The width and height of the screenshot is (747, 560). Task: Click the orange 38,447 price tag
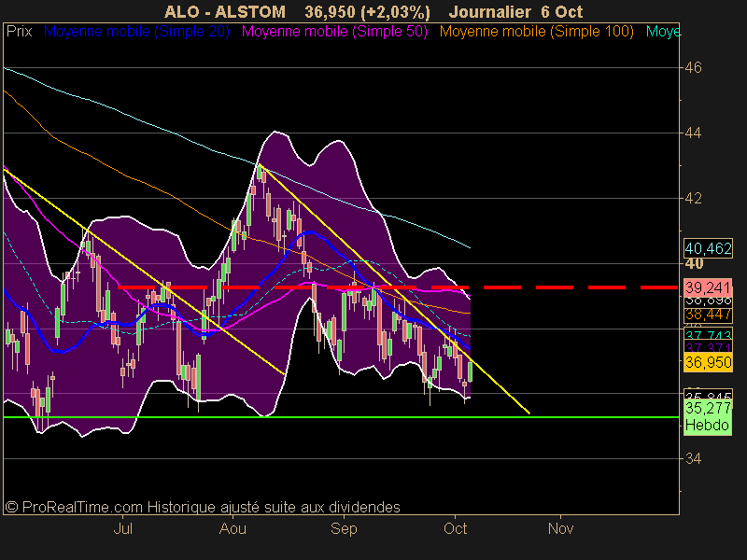[x=708, y=315]
